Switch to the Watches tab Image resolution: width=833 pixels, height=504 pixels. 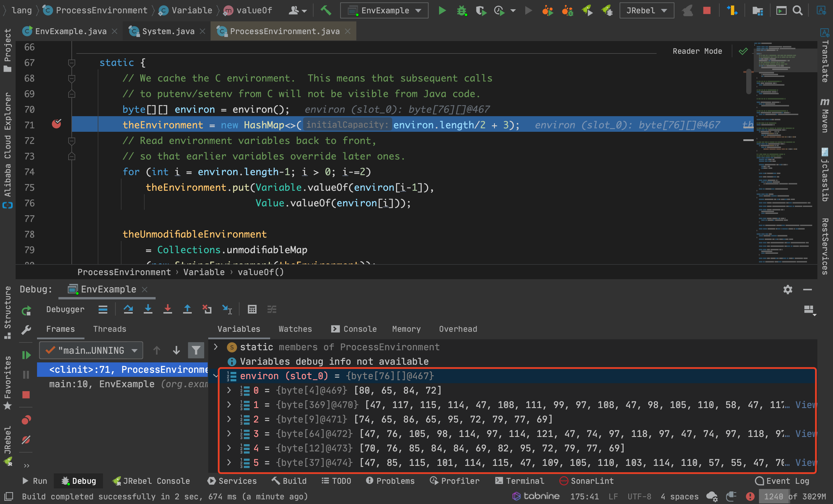click(x=295, y=329)
